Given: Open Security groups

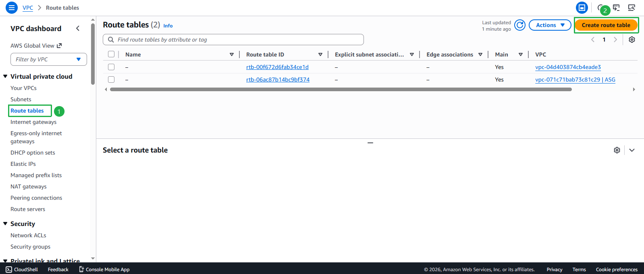Looking at the screenshot, I should click(30, 247).
